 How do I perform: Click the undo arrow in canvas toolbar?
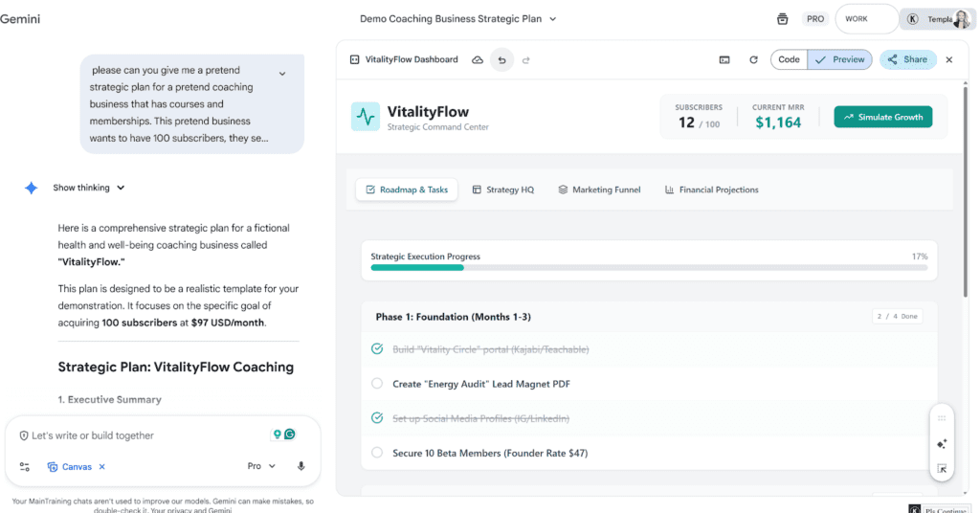pos(501,59)
